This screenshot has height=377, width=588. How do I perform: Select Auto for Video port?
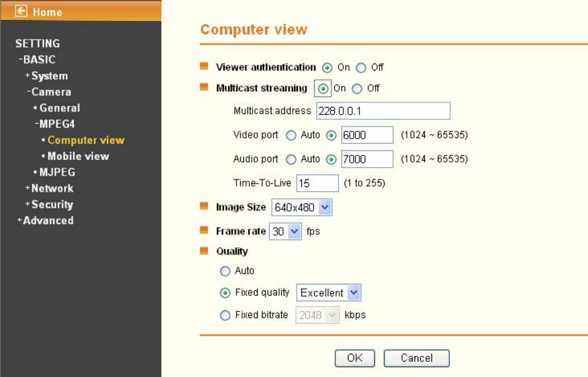pyautogui.click(x=291, y=135)
